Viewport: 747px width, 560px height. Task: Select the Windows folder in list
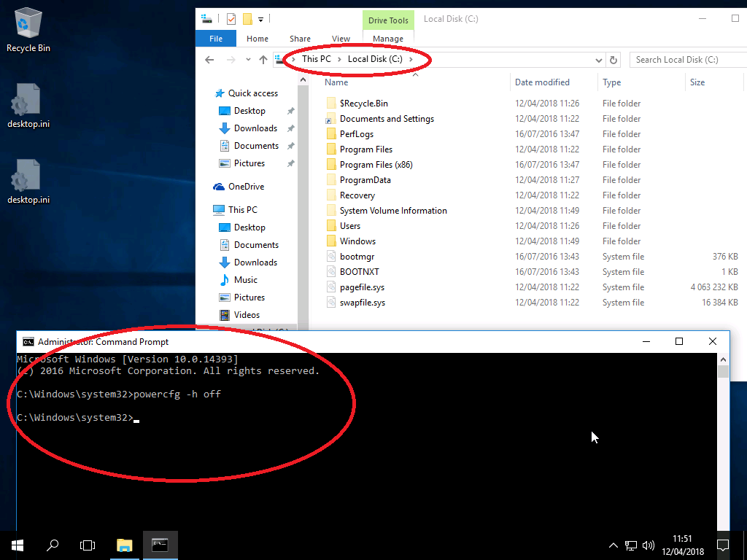357,241
